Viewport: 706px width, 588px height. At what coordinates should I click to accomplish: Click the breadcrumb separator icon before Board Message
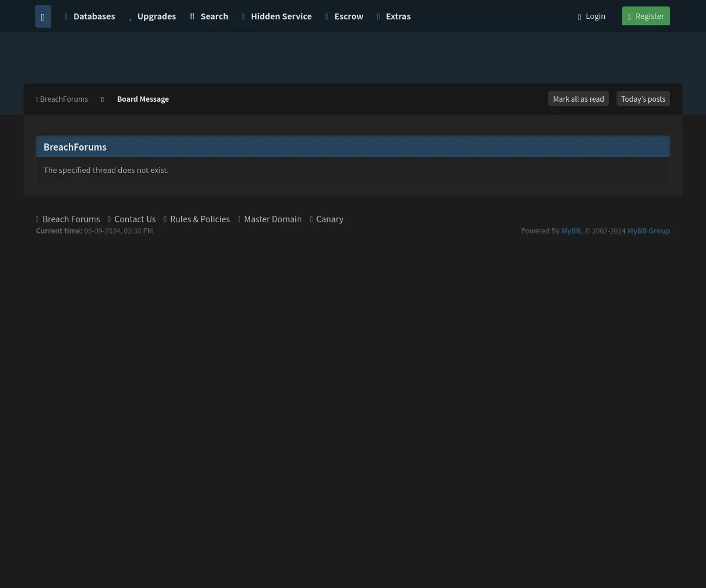102,99
